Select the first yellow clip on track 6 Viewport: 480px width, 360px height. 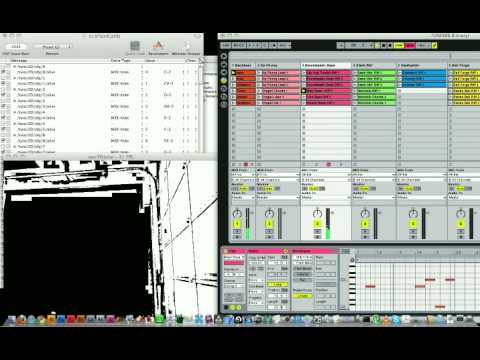pyautogui.click(x=467, y=73)
